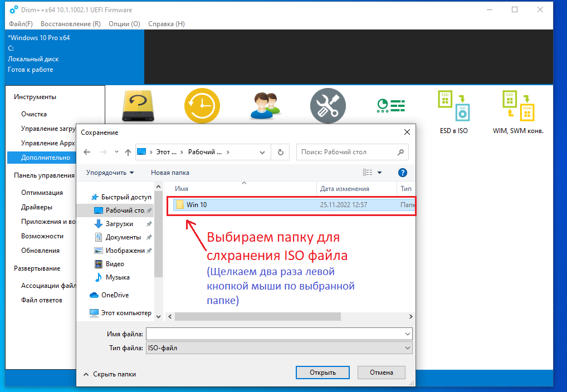Click the Этот ... breadcrumb segment
This screenshot has height=392, width=567.
pos(167,152)
